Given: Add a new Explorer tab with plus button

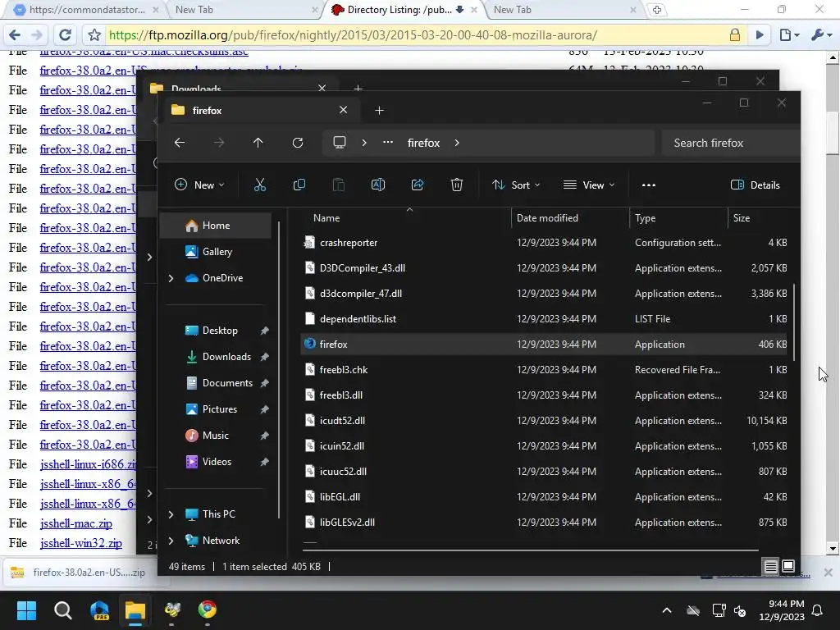Looking at the screenshot, I should coord(379,111).
